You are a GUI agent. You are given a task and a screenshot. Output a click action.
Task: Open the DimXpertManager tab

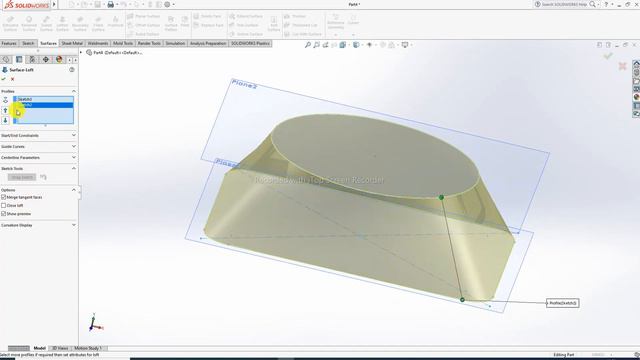46,60
